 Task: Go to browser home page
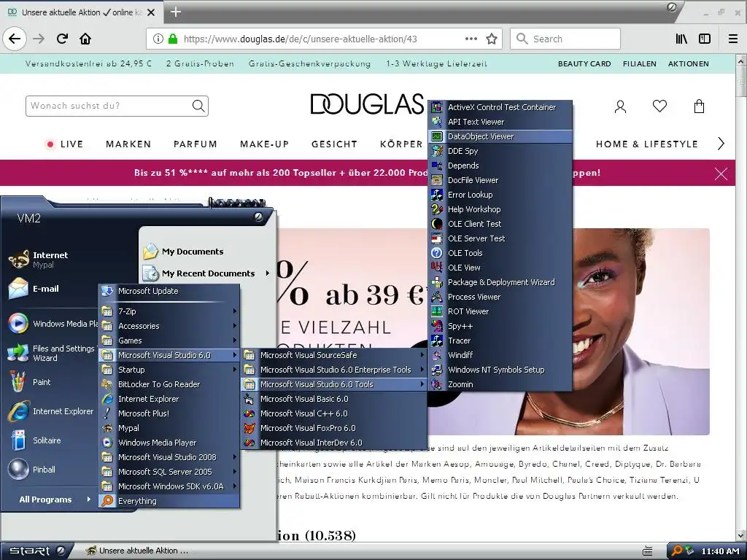(85, 39)
